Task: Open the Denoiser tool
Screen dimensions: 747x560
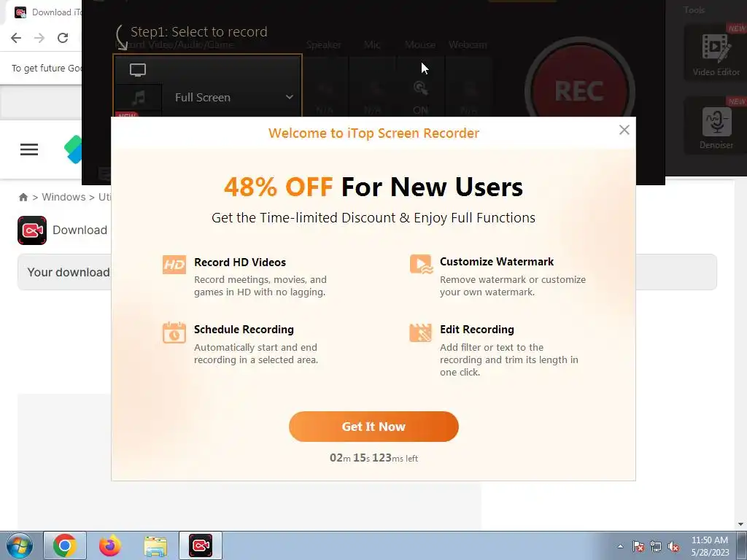Action: click(716, 125)
